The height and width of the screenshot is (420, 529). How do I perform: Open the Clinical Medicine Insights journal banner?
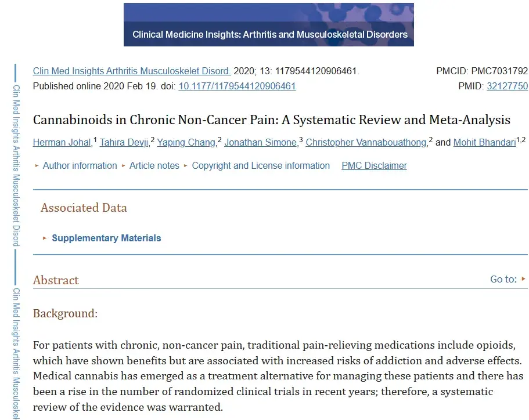pyautogui.click(x=268, y=24)
